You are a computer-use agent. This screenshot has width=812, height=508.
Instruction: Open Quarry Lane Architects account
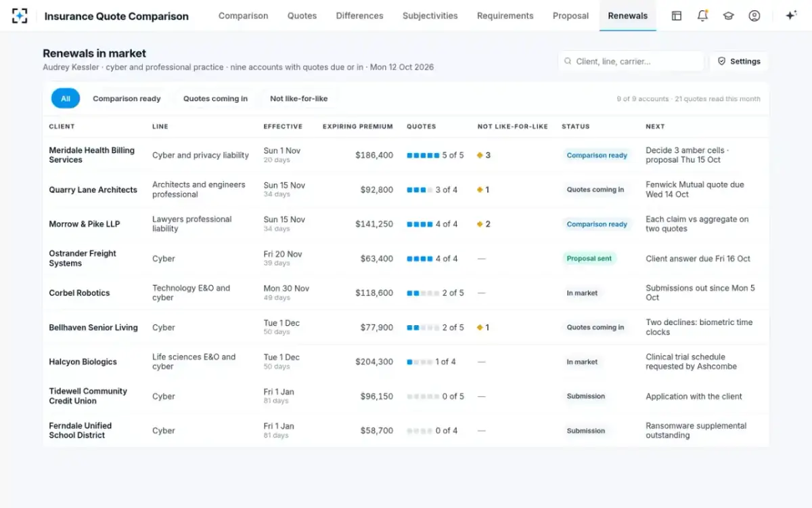[x=93, y=190]
